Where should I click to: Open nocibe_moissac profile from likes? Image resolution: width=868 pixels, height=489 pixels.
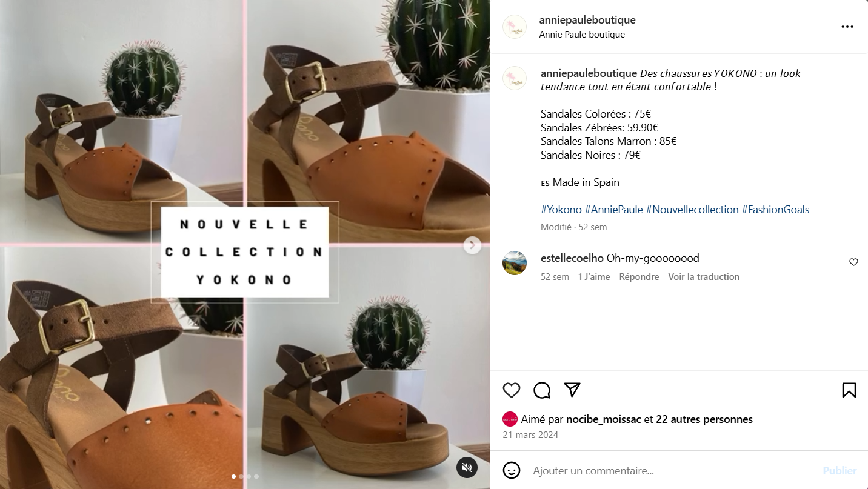coord(604,419)
